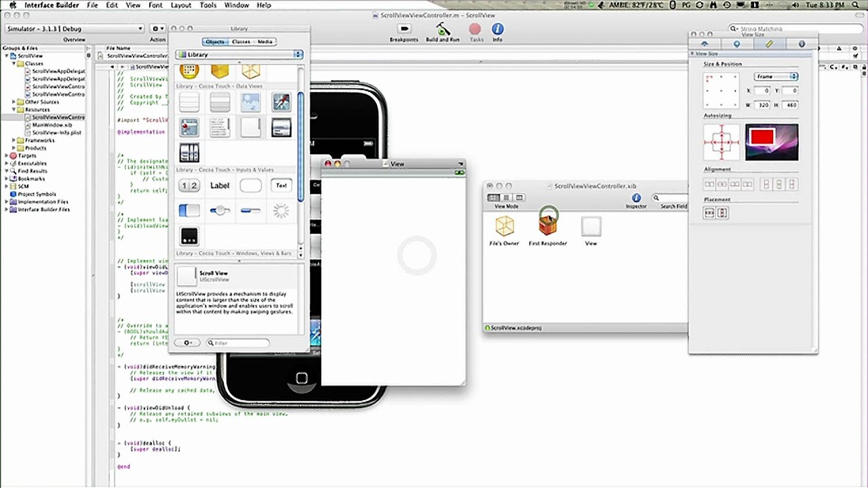Pick the activity indicator spinner in Library
This screenshot has height=488, width=868.
(281, 211)
